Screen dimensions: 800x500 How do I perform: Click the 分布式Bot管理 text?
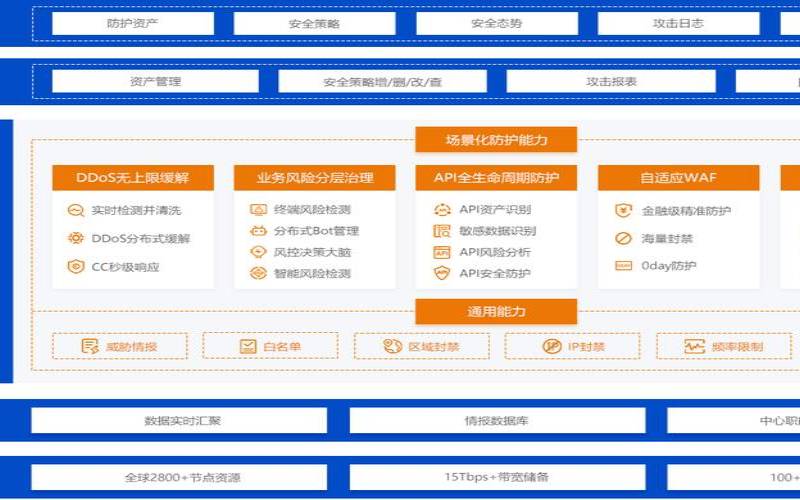(316, 231)
